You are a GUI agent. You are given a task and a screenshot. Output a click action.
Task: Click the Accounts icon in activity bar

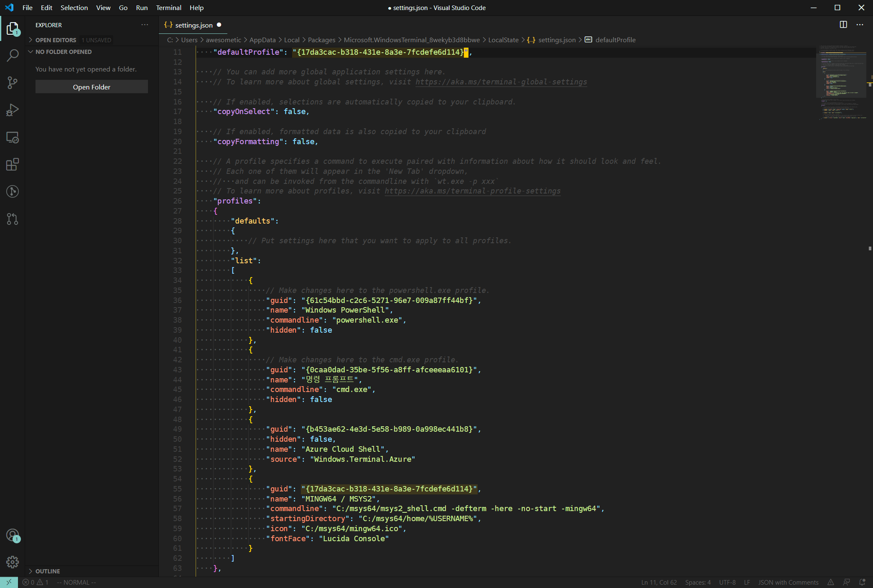[x=13, y=535]
